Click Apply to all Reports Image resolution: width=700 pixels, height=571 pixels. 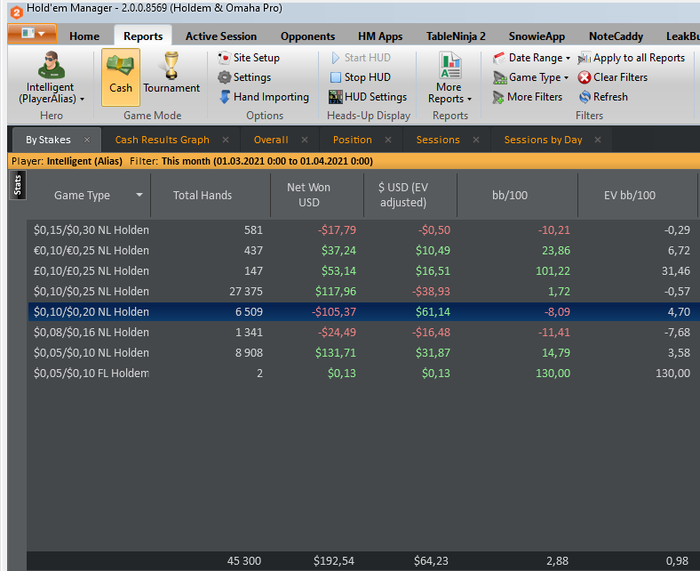[631, 58]
